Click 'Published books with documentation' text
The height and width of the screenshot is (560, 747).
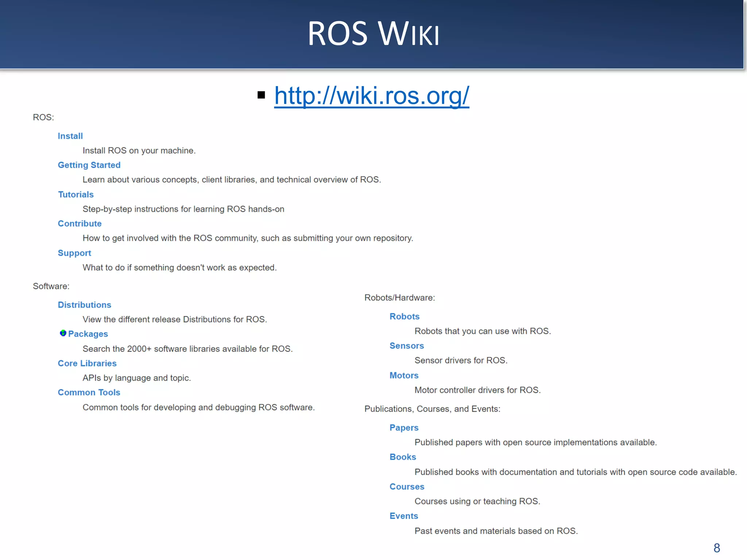pyautogui.click(x=576, y=472)
